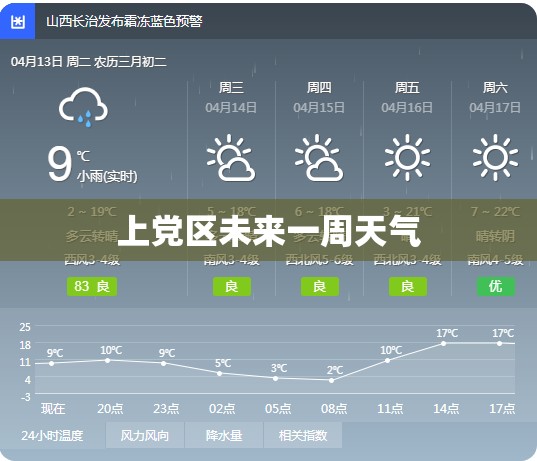
Task: Click the current light rain cloud icon
Action: [84, 107]
